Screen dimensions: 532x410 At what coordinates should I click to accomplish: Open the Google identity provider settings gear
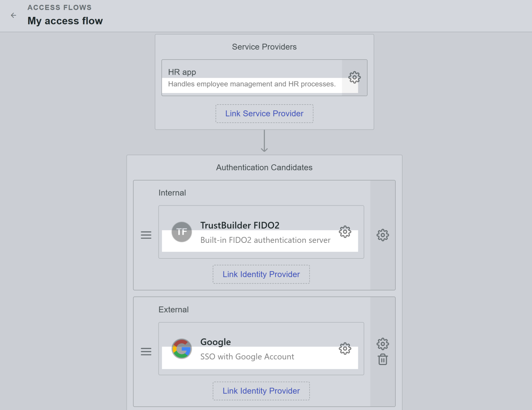[x=345, y=348]
